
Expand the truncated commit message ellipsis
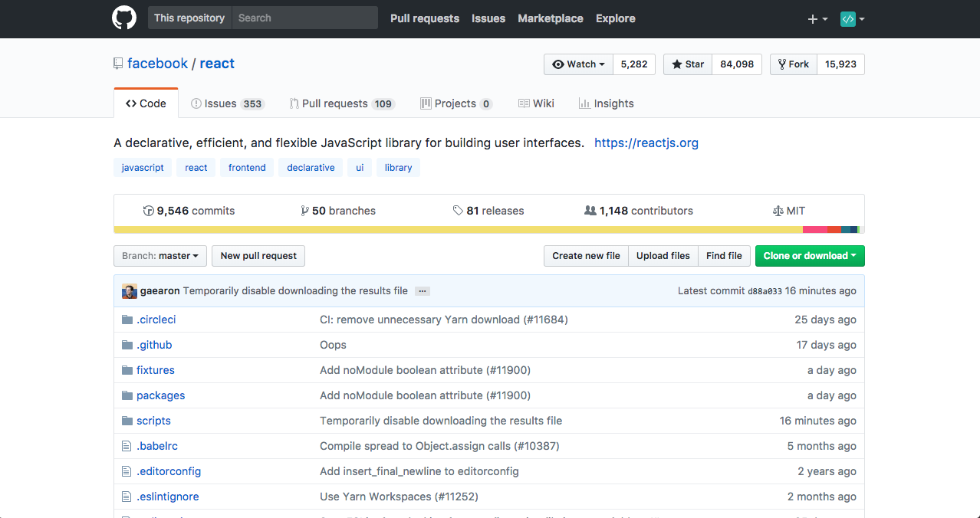coord(422,290)
